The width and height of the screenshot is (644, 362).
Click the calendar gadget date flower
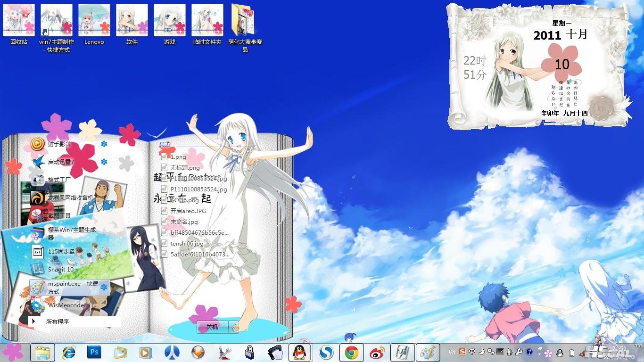click(x=561, y=65)
